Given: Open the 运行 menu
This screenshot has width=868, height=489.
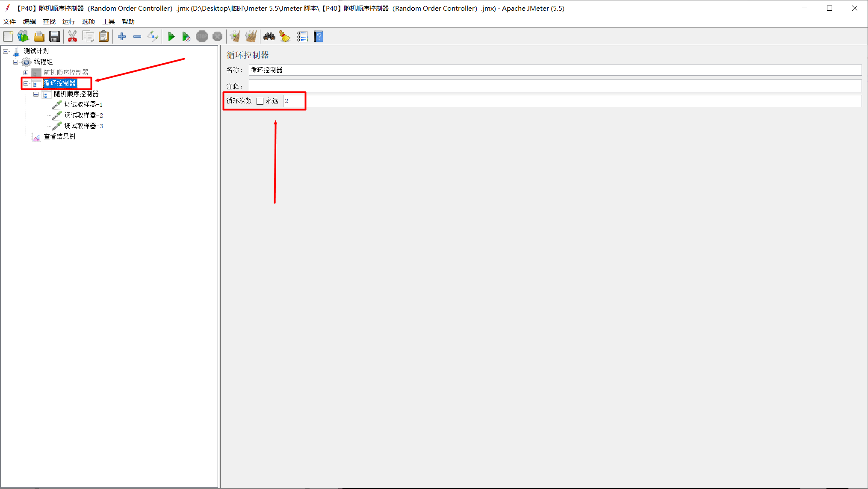Looking at the screenshot, I should [x=69, y=21].
